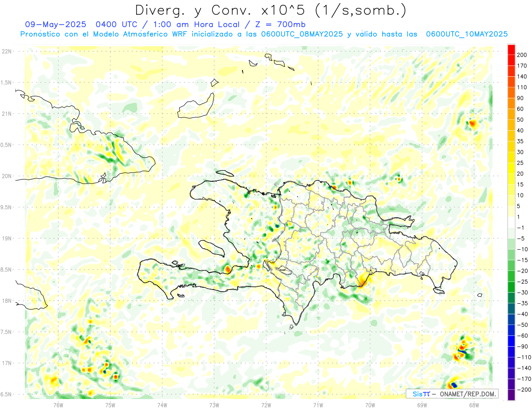Image resolution: width=532 pixels, height=411 pixels.
Task: Click the '-170' color scale value
Action: point(524,379)
